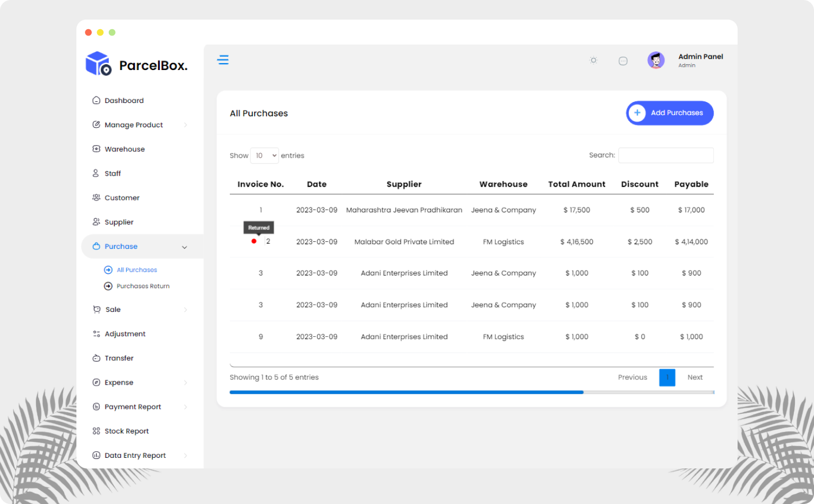
Task: Click the Stock Report sidebar icon
Action: 96,431
